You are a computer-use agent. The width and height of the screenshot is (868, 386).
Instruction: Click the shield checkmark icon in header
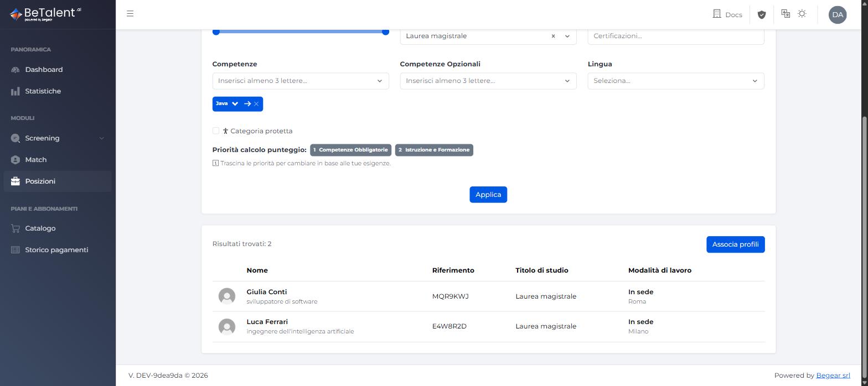point(762,14)
